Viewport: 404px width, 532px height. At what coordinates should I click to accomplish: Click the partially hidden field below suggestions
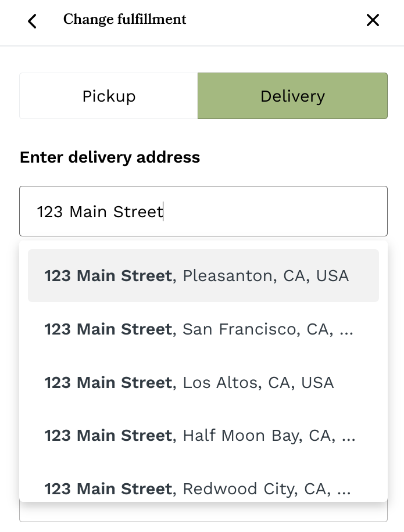[203, 512]
